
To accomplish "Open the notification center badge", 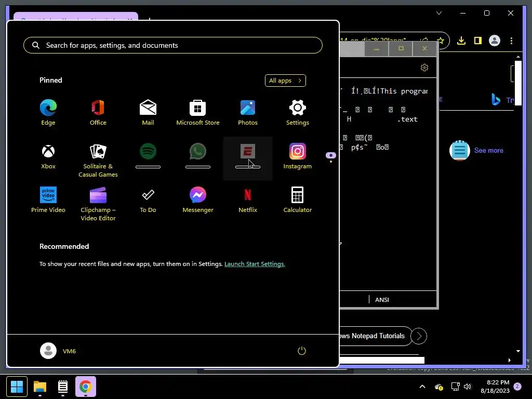I will click(x=517, y=386).
